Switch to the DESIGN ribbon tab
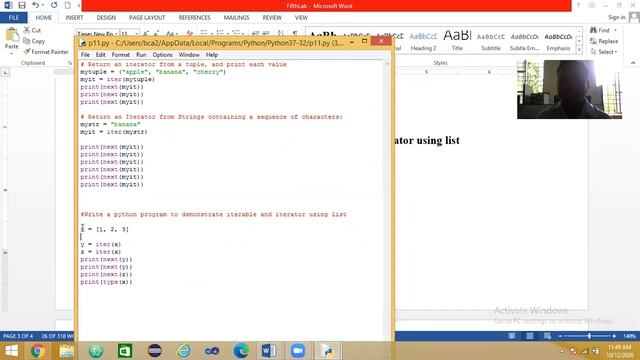 tap(106, 18)
